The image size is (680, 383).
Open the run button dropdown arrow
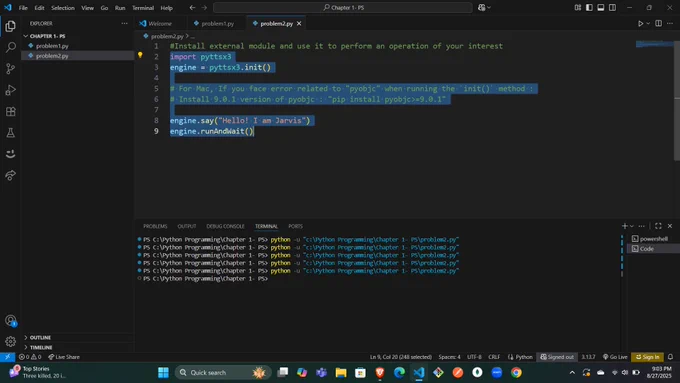tap(648, 23)
